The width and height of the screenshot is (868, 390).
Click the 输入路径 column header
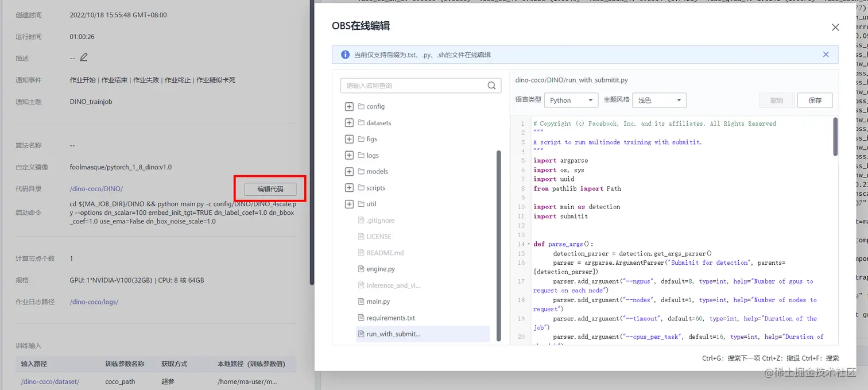click(34, 364)
